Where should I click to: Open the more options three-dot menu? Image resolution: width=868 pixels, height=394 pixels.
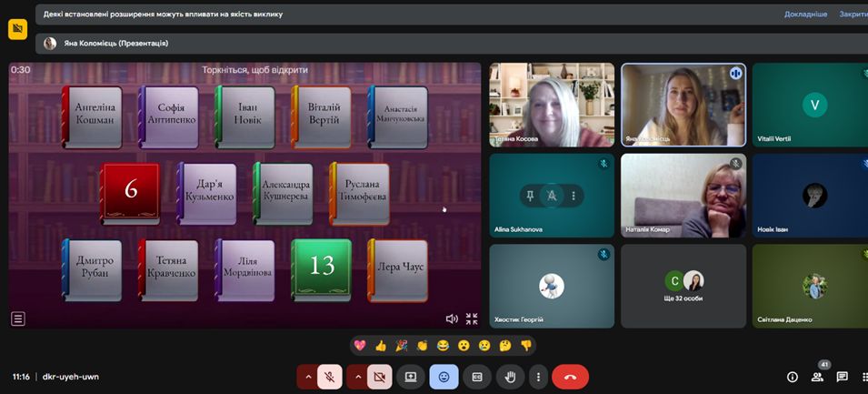click(538, 377)
